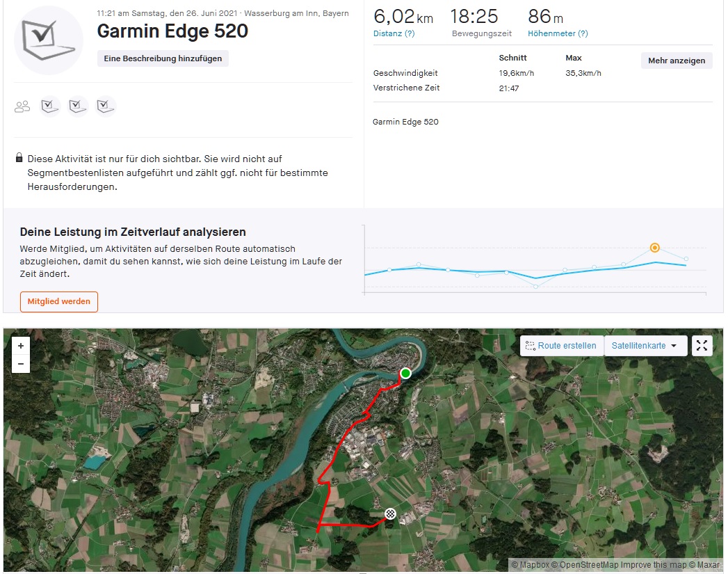The width and height of the screenshot is (728, 574).
Task: Open the Satellitenkarte map style dropdown
Action: click(645, 346)
